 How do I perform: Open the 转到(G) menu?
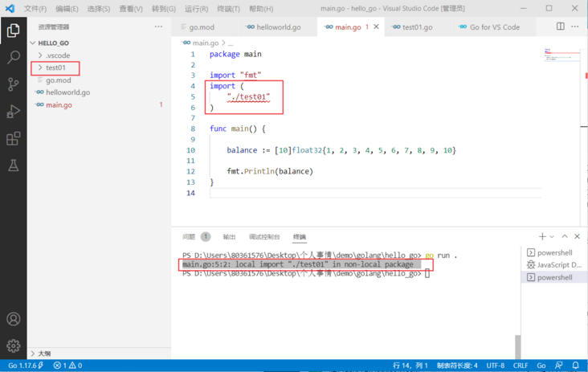(164, 9)
